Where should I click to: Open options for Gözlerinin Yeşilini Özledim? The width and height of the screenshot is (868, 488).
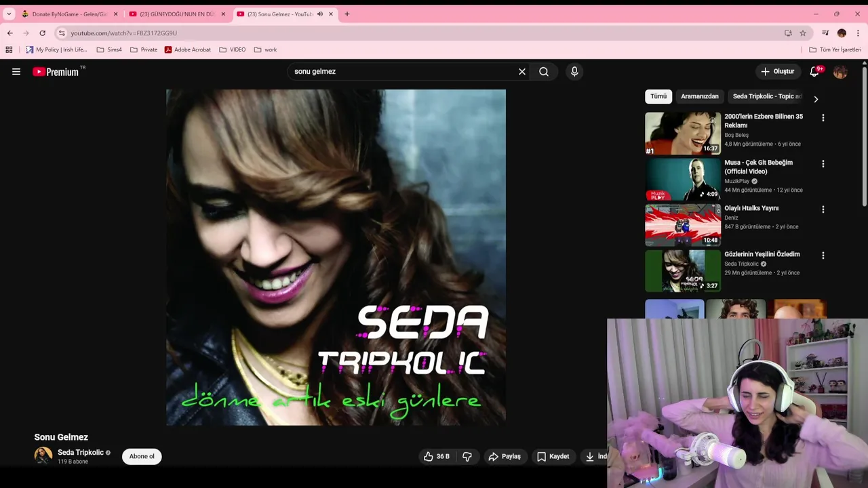click(823, 256)
